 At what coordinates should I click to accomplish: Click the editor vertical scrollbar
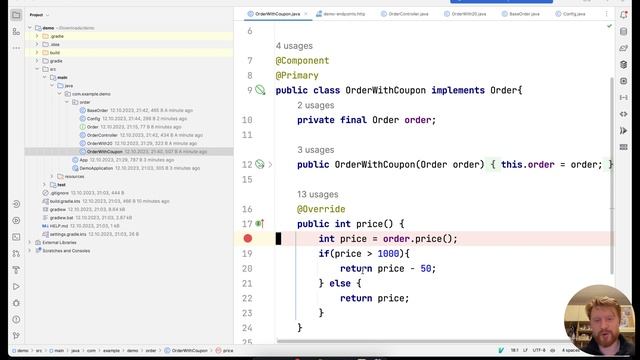pyautogui.click(x=611, y=176)
